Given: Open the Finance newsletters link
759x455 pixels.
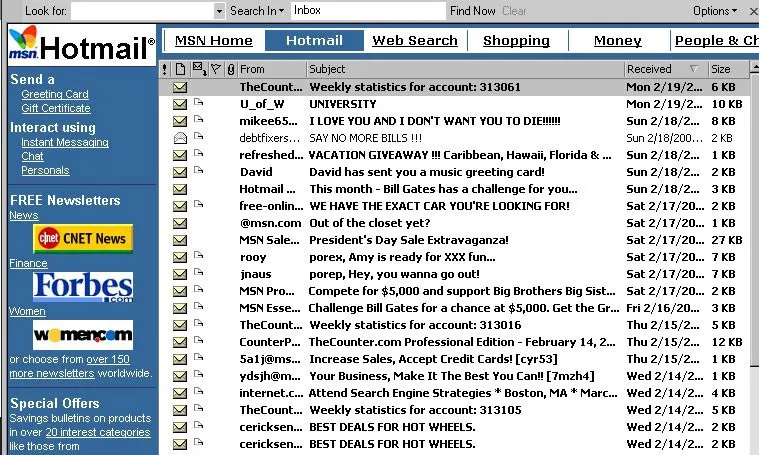Looking at the screenshot, I should [28, 263].
